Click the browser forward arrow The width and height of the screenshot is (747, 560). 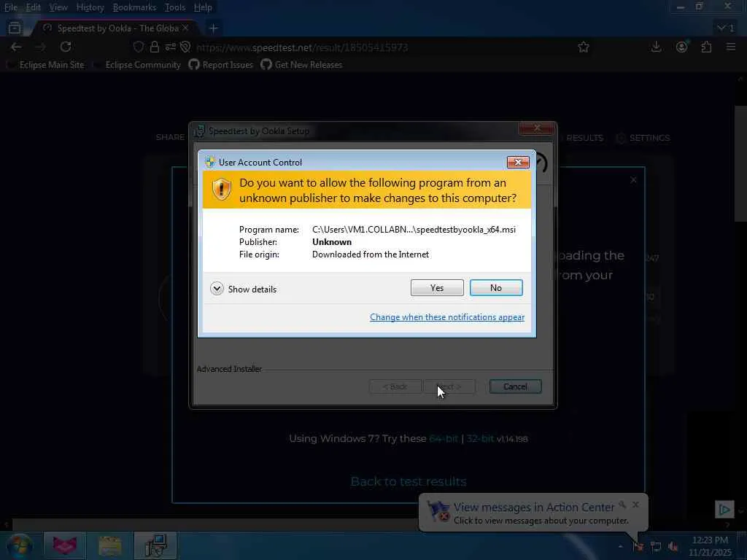[x=41, y=47]
